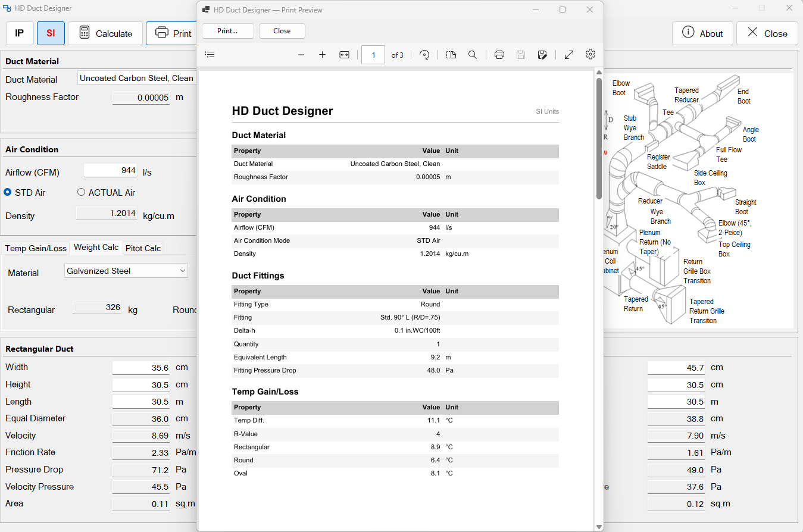Viewport: 803px width, 532px height.
Task: Click the Calculate button in main window
Action: tap(105, 33)
